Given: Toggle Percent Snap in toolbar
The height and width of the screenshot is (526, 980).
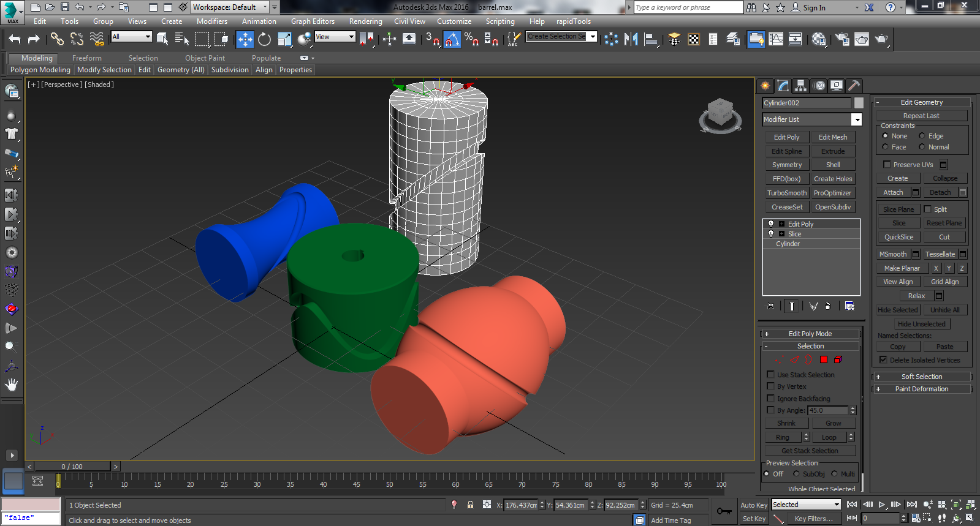Looking at the screenshot, I should (x=471, y=39).
